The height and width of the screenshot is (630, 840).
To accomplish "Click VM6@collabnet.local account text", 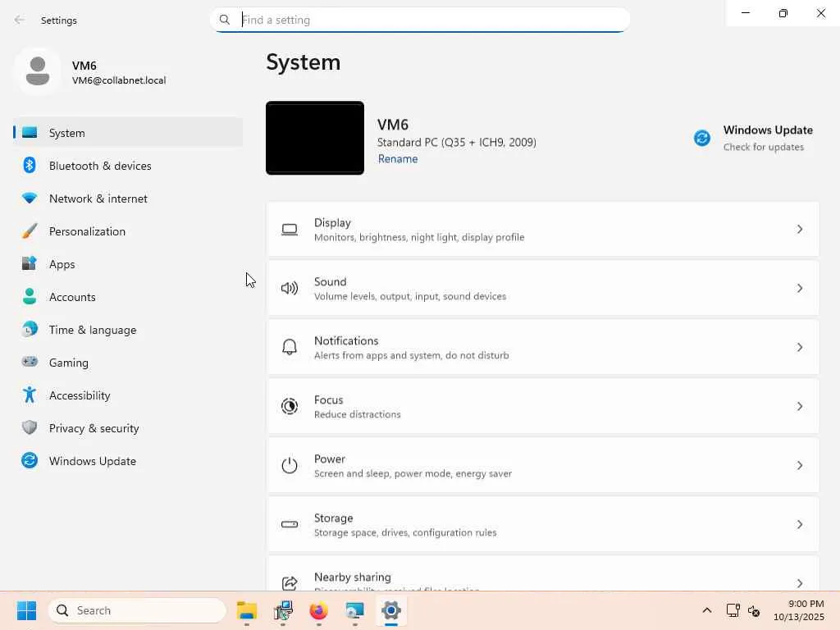I will [119, 80].
